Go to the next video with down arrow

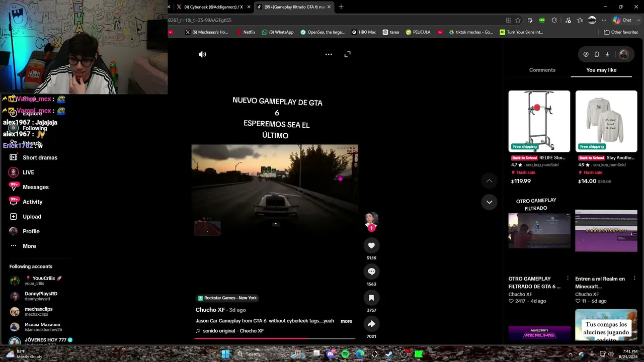[489, 202]
